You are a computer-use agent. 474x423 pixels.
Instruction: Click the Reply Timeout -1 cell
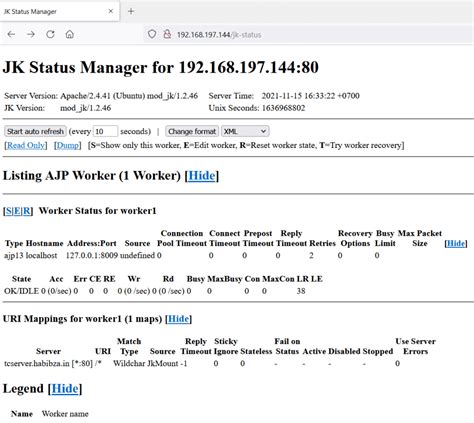point(184,363)
